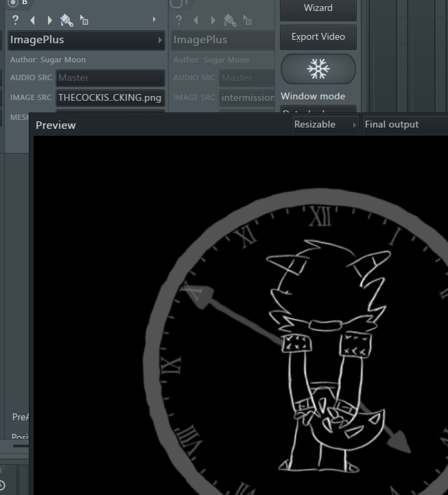Open the intermission IMAGE SRC field
This screenshot has width=448, height=495.
point(247,97)
